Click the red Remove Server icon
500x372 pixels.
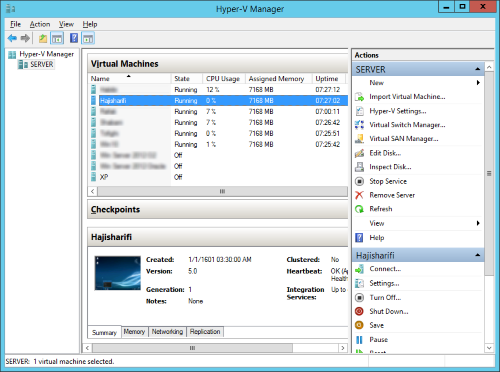tap(359, 195)
